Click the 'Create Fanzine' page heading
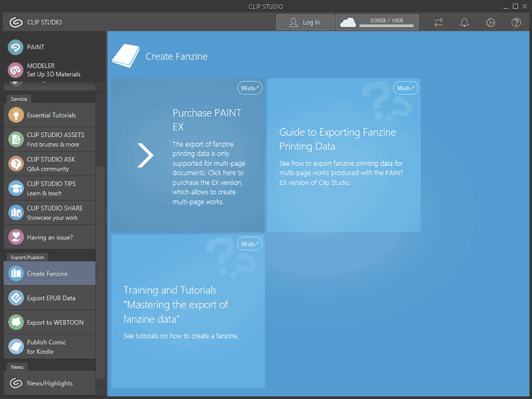Screen dimensions: 532x399 tap(177, 57)
